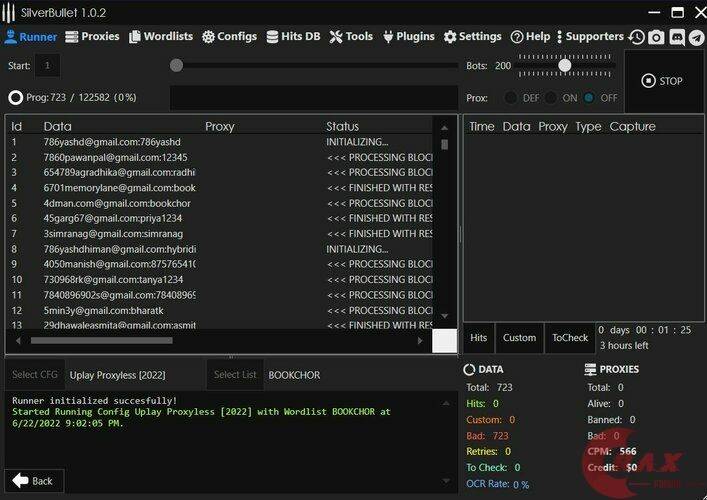Adjust the Bots slider handle
The height and width of the screenshot is (500, 707).
pos(565,66)
